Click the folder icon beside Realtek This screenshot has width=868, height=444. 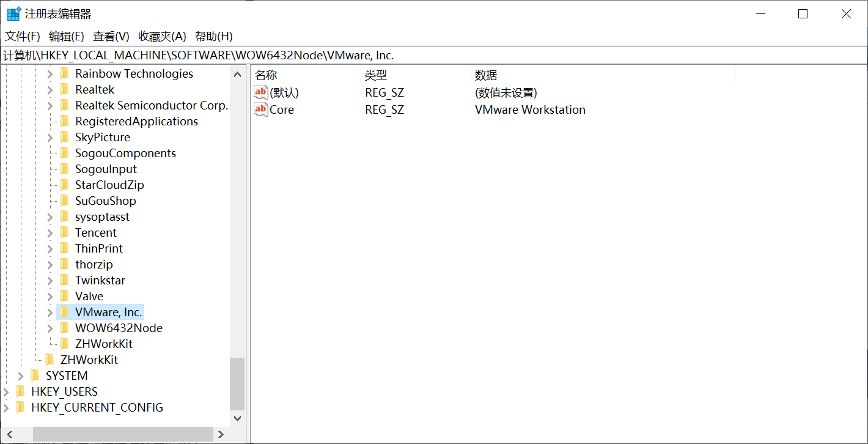[x=64, y=89]
